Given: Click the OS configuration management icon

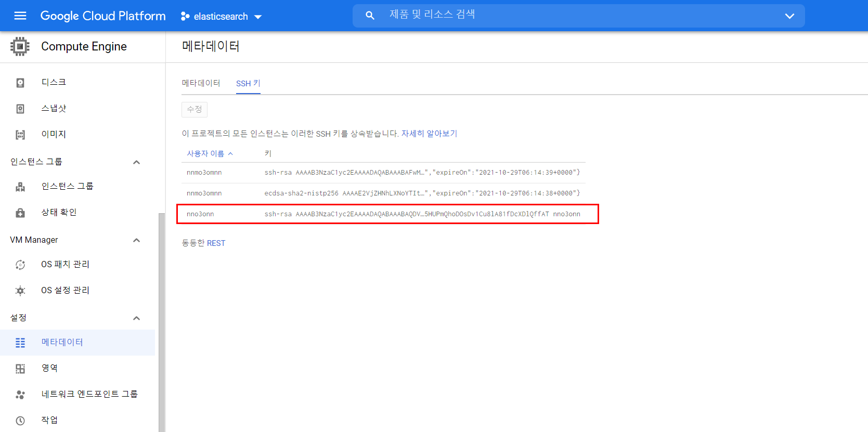Looking at the screenshot, I should pyautogui.click(x=20, y=291).
